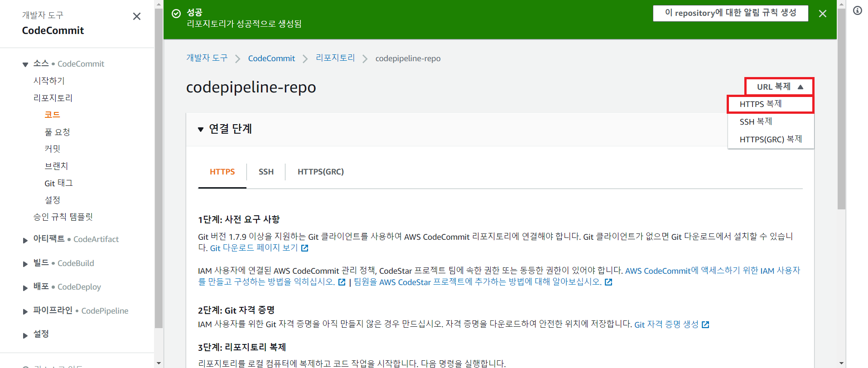
Task: Click external link icon after IAM user guide
Action: 342,282
